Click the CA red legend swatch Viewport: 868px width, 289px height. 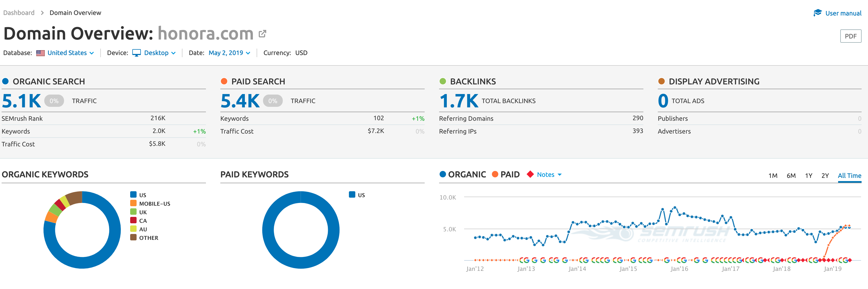[133, 220]
